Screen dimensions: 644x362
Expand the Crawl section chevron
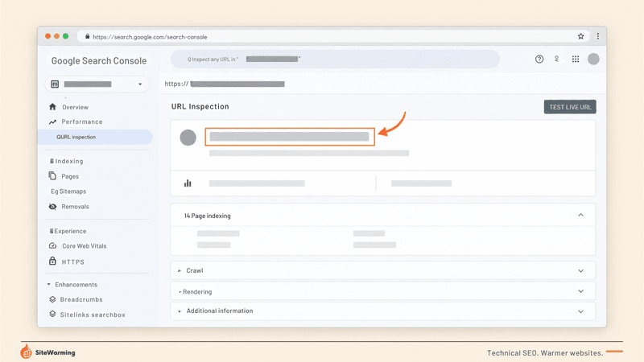[580, 271]
